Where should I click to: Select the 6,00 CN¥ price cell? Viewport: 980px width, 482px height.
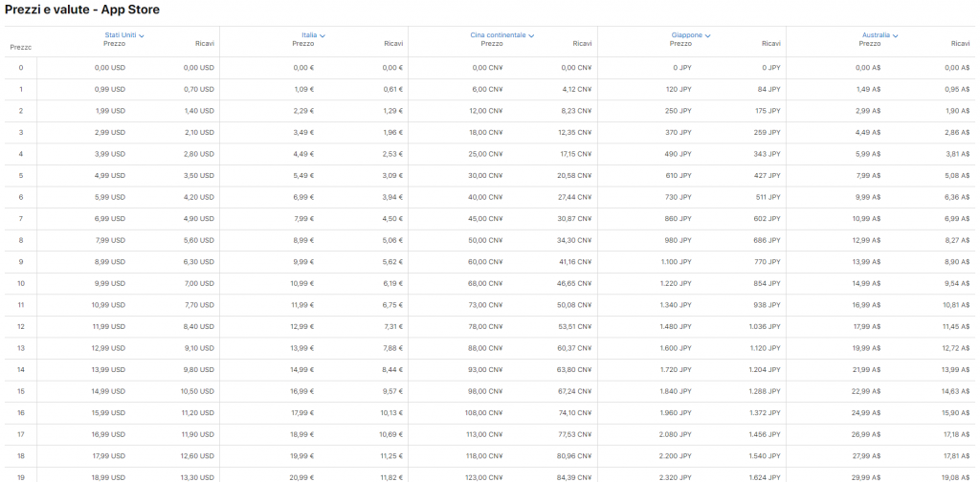pos(487,89)
